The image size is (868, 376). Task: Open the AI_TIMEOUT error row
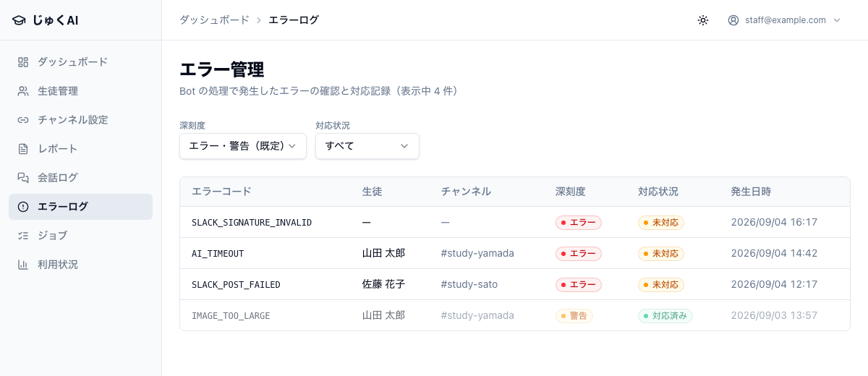pos(515,254)
